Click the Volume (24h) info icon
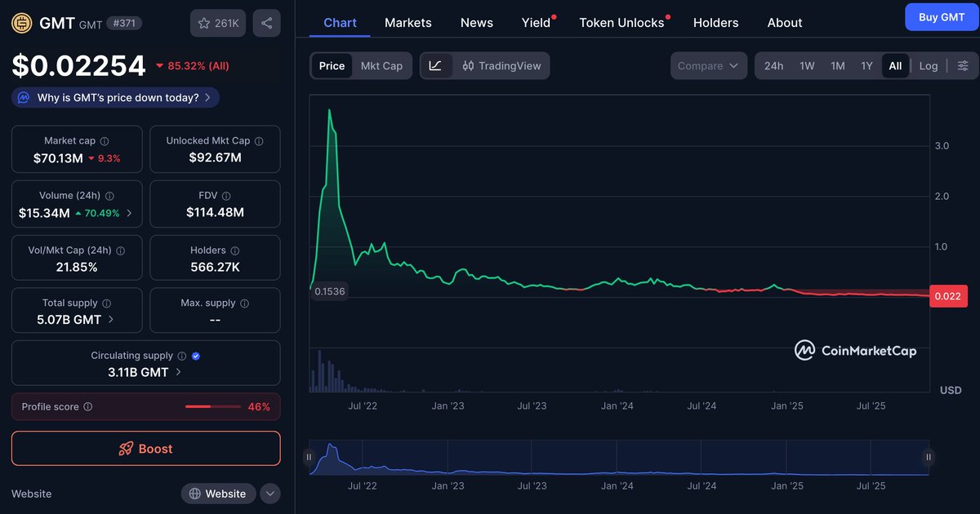 tap(109, 197)
